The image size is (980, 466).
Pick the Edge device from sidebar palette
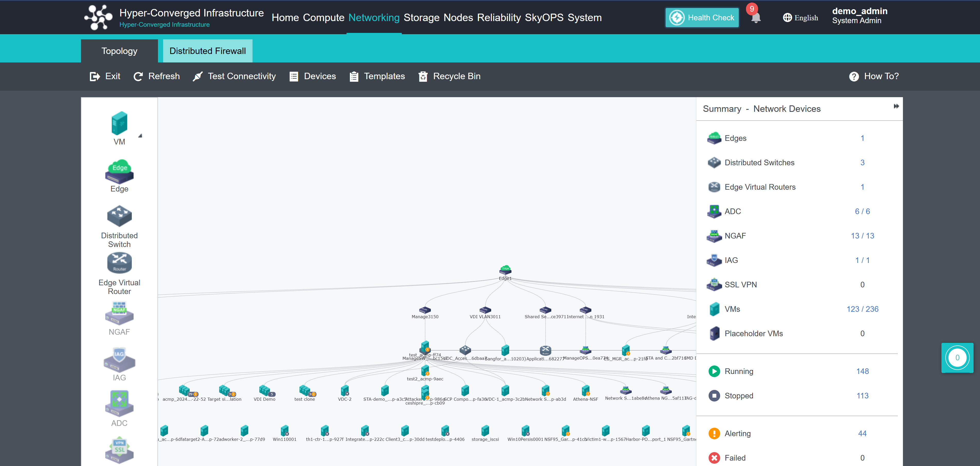coord(119,171)
